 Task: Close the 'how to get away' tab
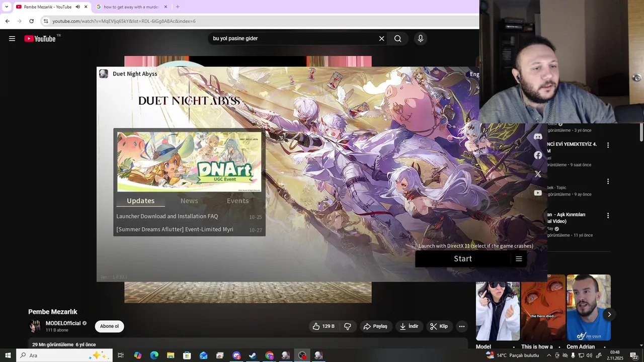click(x=166, y=7)
